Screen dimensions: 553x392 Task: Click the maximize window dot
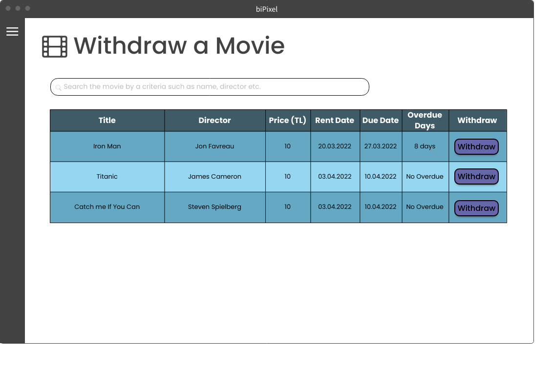click(28, 8)
